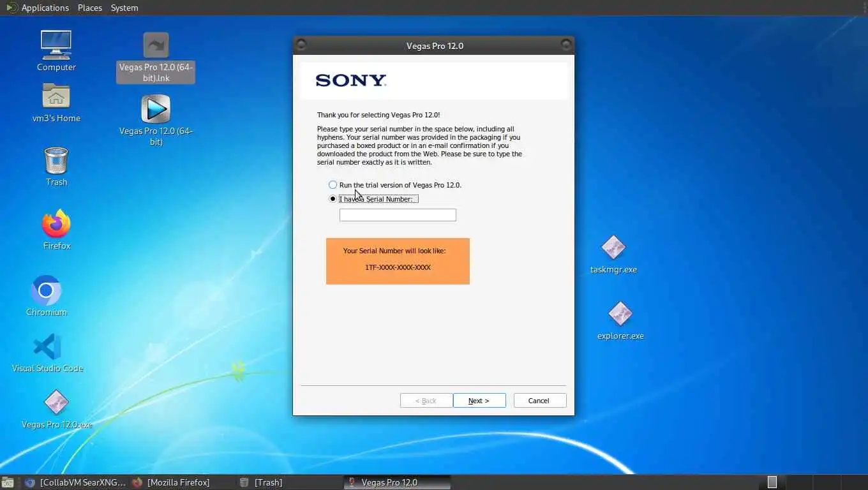This screenshot has width=868, height=490.
Task: Open the Trash desktop icon
Action: 56,160
